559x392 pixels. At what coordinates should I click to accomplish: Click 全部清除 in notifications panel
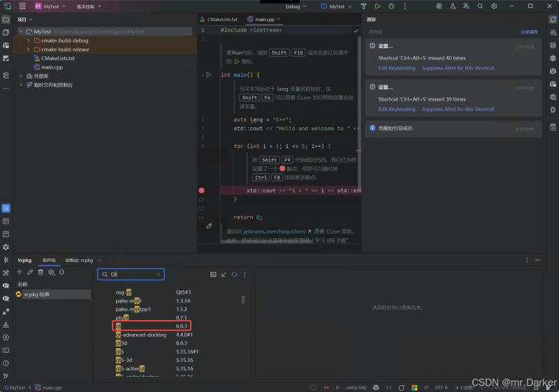[x=529, y=32]
